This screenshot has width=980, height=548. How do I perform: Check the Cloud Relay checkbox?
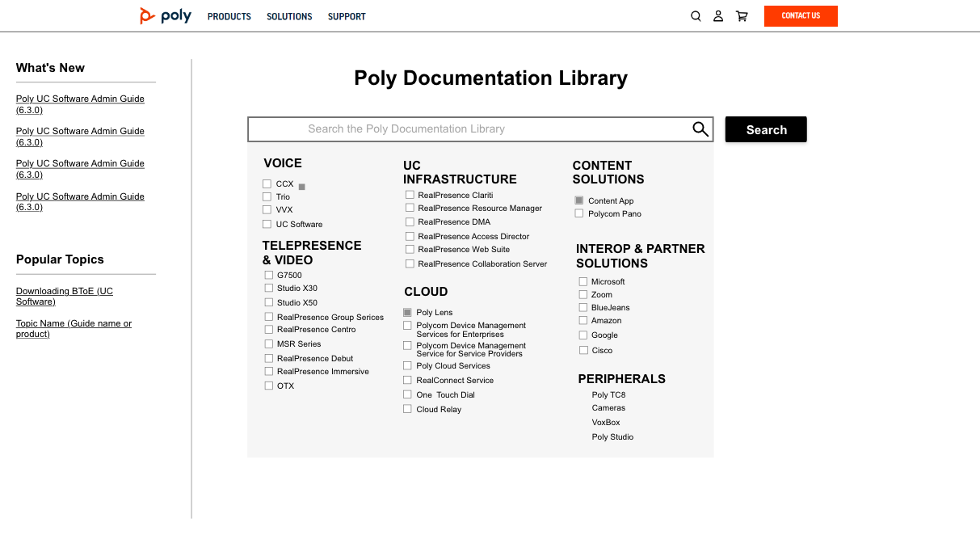(407, 409)
